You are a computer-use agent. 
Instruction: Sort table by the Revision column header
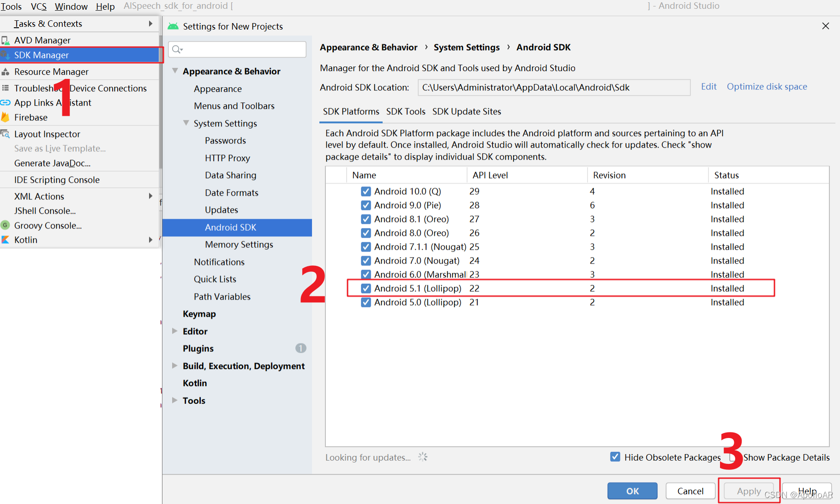pyautogui.click(x=648, y=175)
